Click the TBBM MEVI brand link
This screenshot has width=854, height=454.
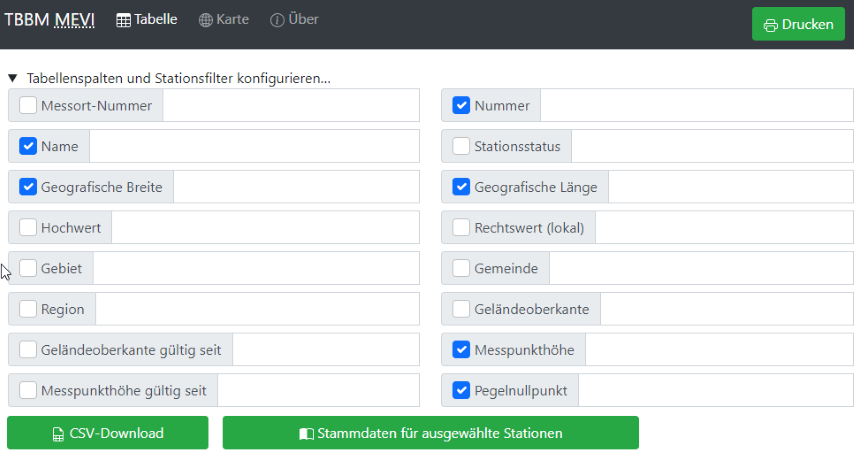click(49, 20)
